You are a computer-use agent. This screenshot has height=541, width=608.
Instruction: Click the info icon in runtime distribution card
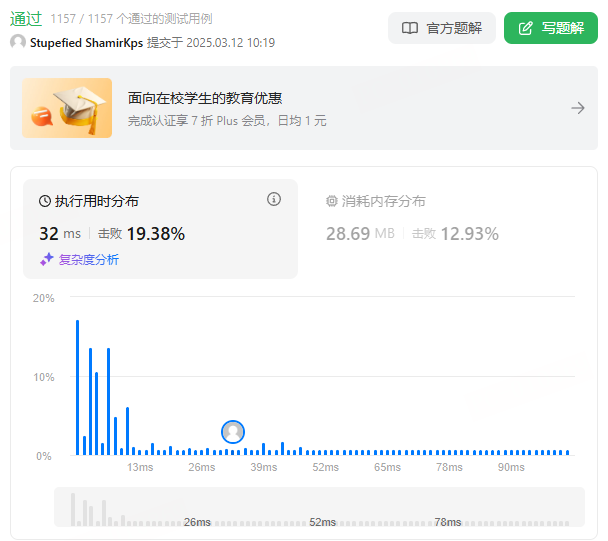point(274,199)
